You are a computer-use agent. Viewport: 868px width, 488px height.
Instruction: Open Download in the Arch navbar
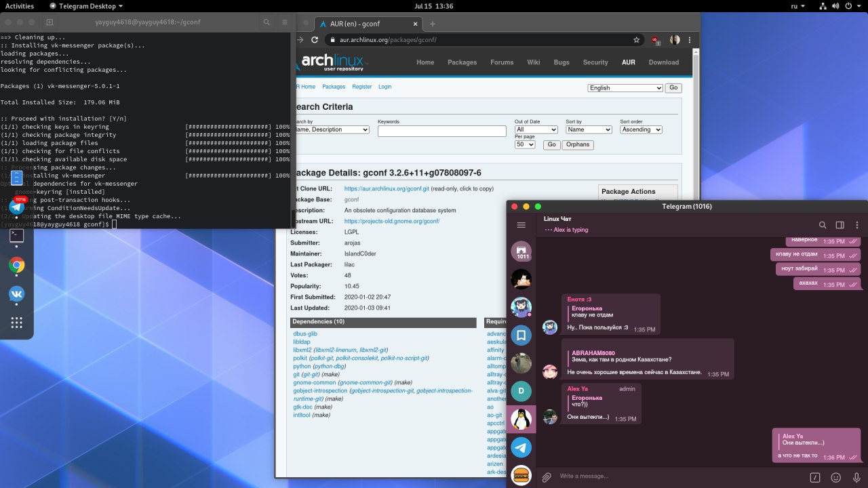click(x=664, y=62)
